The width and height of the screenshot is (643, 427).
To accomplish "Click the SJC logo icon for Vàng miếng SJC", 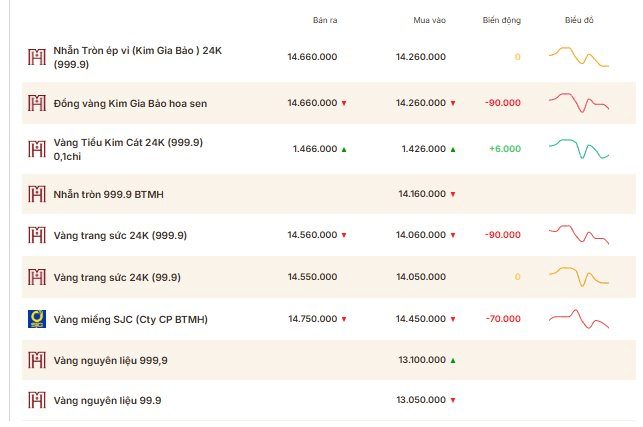I will click(37, 319).
